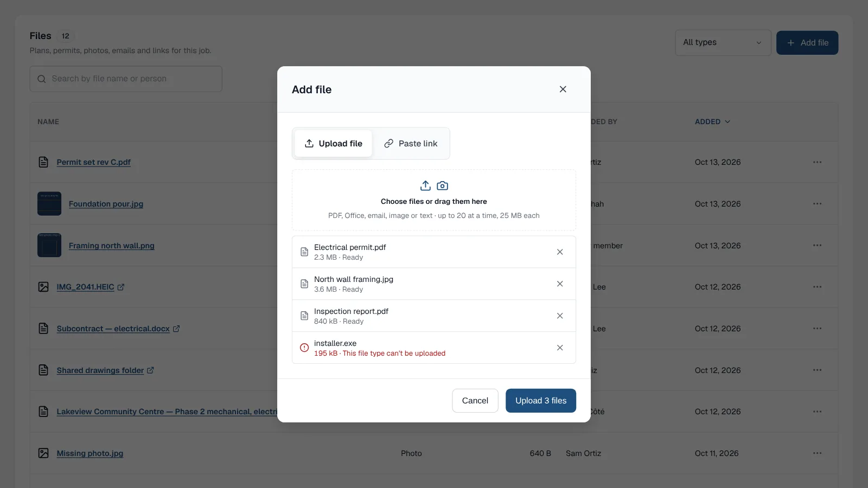Click Choose files or drag them here
Image resolution: width=868 pixels, height=488 pixels.
point(434,202)
